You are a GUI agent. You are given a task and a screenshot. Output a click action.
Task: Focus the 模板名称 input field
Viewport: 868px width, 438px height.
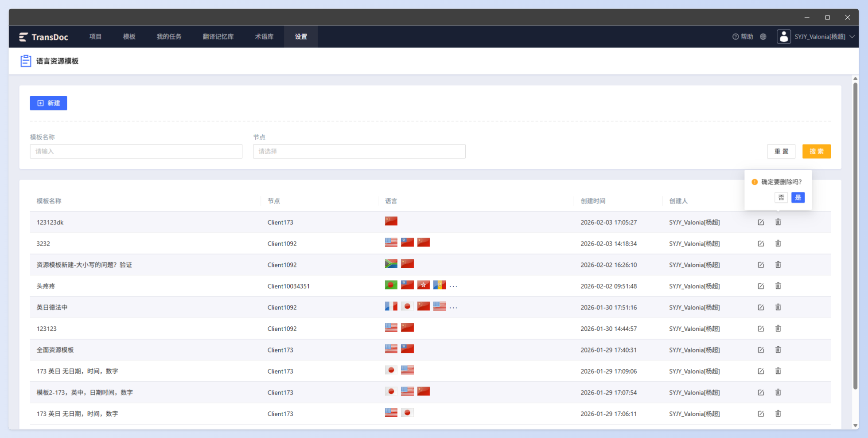[x=136, y=151]
